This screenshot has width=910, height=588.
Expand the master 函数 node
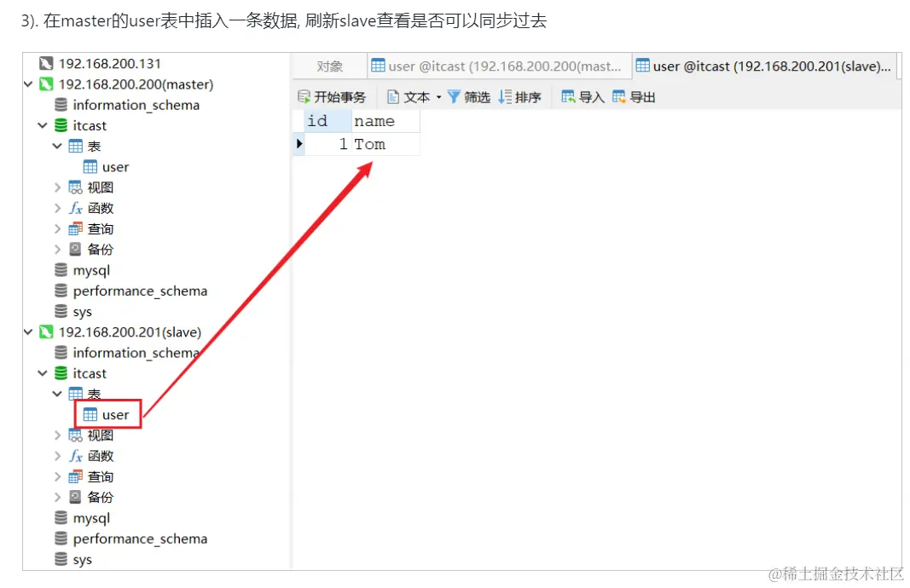pyautogui.click(x=57, y=208)
